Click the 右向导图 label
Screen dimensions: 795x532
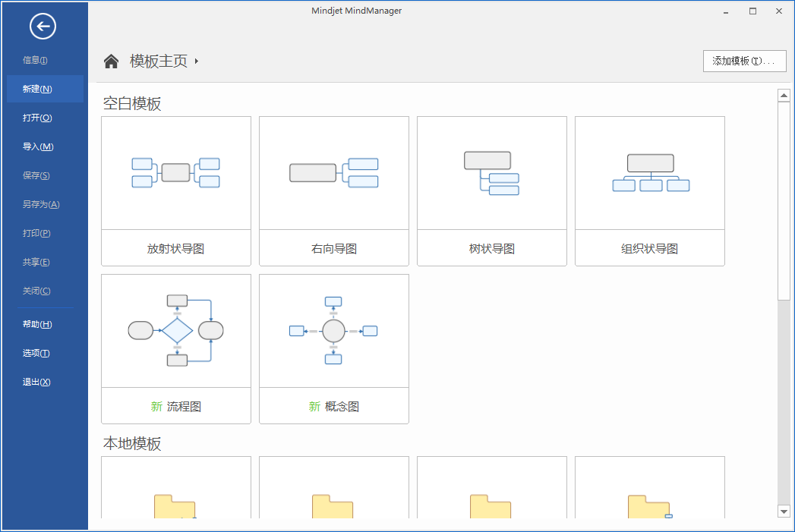(333, 249)
